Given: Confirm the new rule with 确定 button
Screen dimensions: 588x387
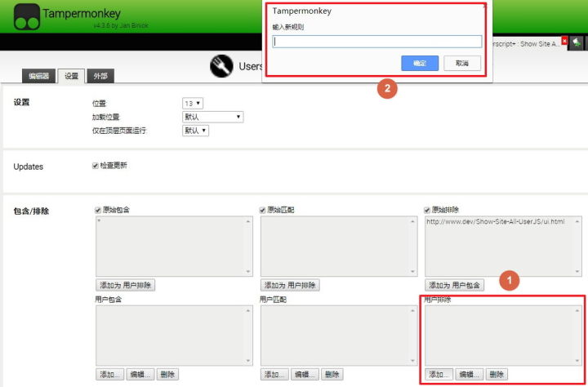Looking at the screenshot, I should (x=420, y=63).
